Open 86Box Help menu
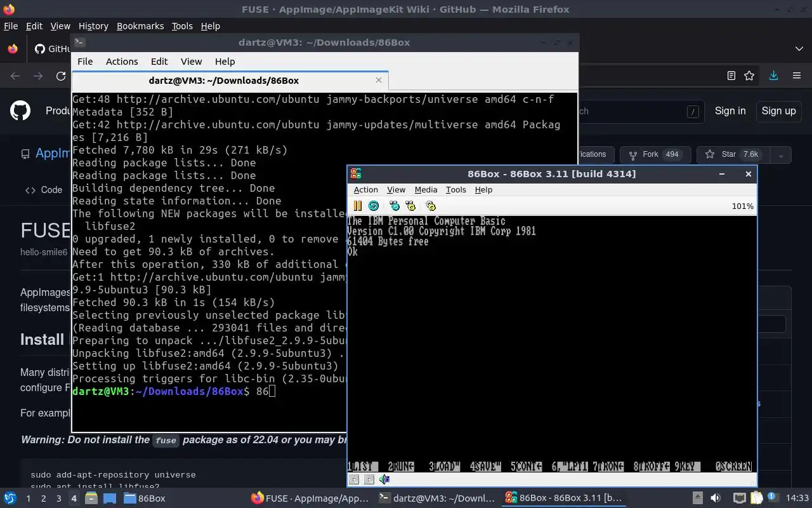This screenshot has height=508, width=812. pos(483,190)
